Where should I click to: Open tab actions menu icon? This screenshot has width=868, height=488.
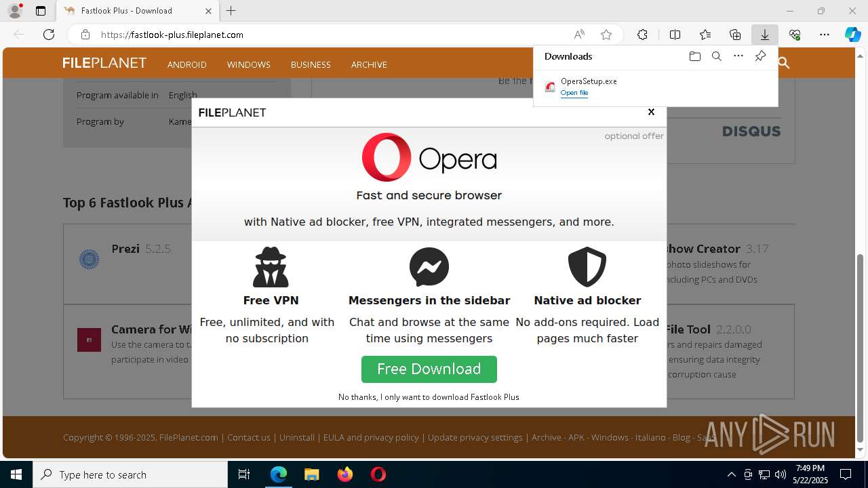tap(41, 11)
